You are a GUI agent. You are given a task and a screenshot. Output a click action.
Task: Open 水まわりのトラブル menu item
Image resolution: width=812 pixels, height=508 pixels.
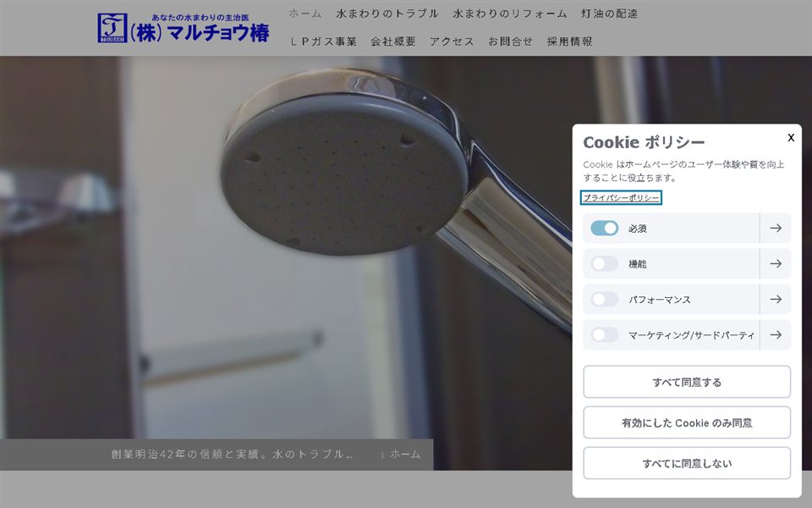coord(387,14)
